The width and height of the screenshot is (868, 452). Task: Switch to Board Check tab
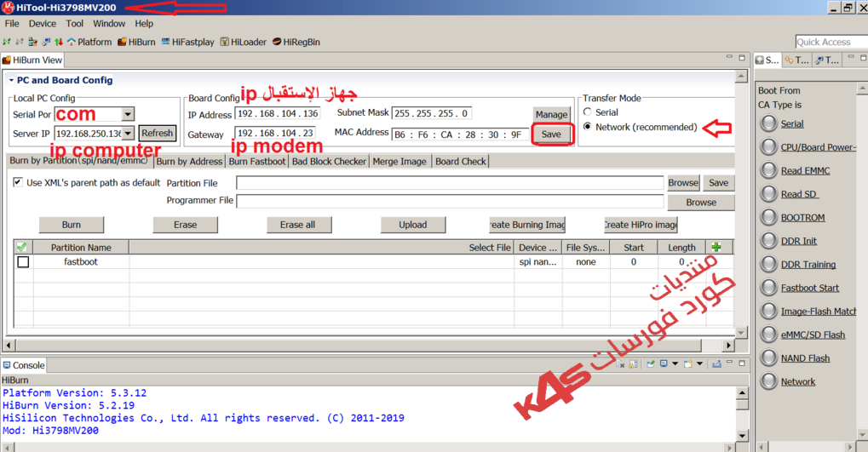click(x=461, y=161)
